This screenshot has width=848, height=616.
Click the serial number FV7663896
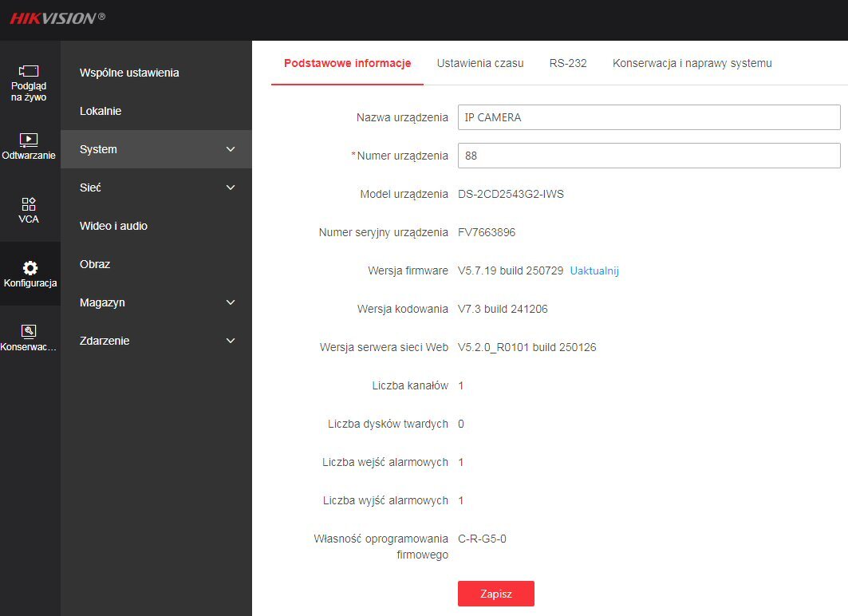[486, 232]
